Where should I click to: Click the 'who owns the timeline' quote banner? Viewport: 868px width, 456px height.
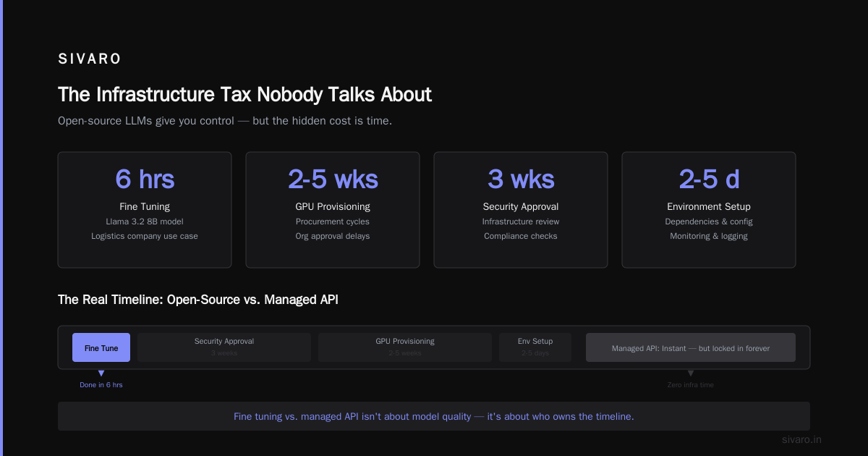434,416
